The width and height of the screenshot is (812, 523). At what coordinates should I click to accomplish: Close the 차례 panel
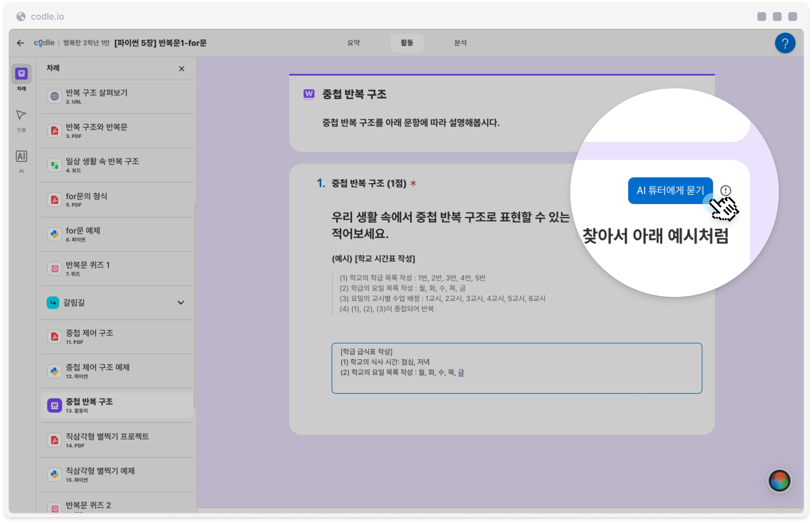coord(181,69)
